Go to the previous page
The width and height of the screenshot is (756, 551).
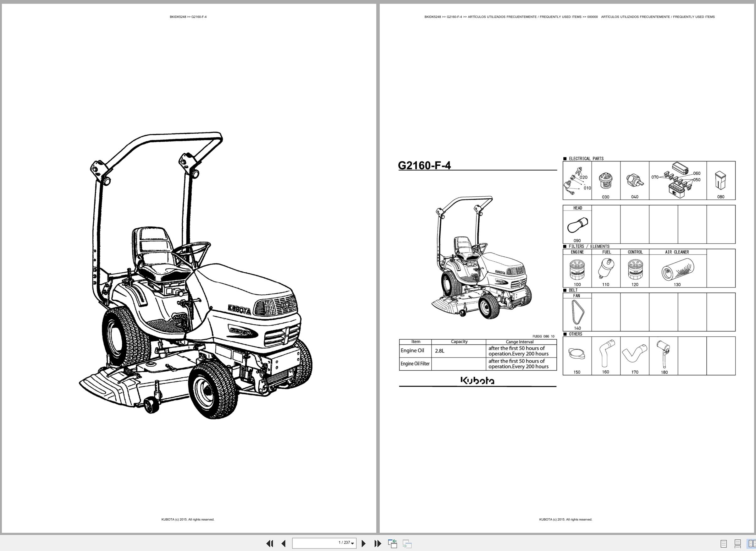[283, 543]
